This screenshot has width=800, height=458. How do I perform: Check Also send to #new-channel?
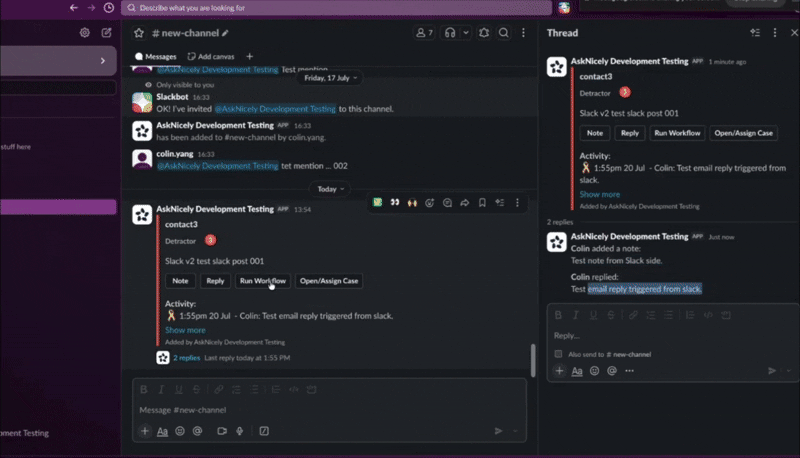[559, 354]
